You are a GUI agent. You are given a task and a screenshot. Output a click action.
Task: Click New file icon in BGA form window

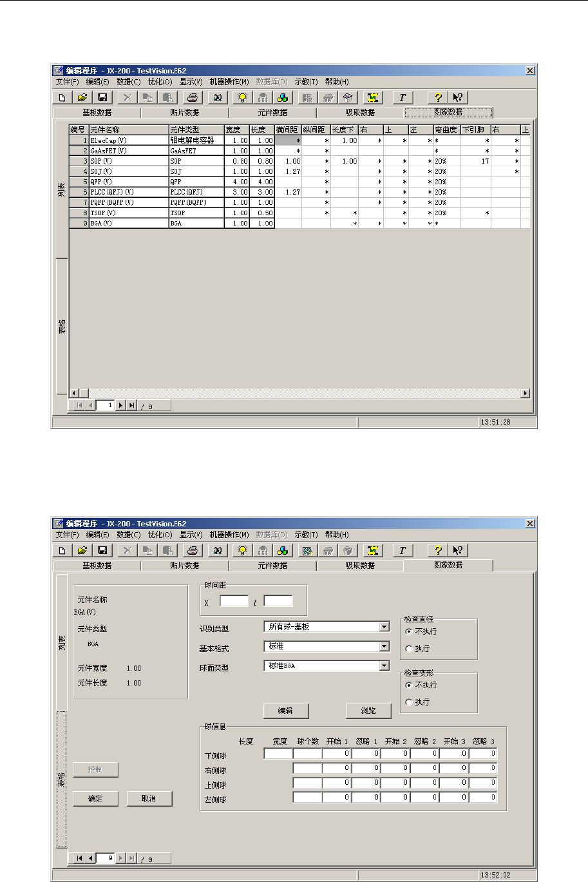coord(62,550)
